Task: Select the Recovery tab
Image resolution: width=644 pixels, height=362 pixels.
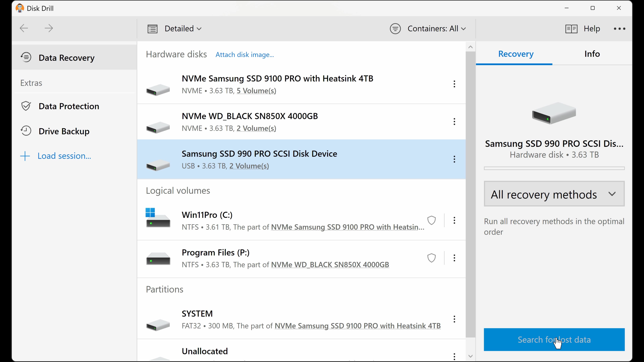Action: pos(516,54)
